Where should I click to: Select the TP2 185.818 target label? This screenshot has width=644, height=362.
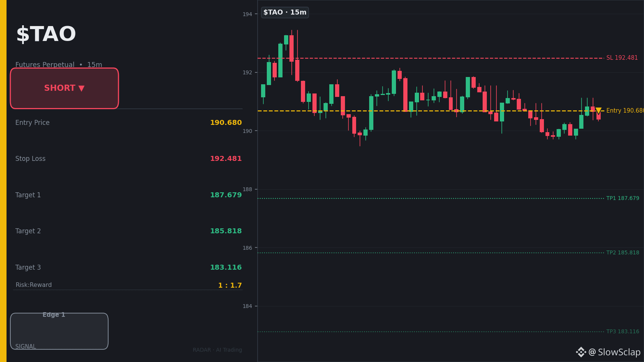click(623, 253)
